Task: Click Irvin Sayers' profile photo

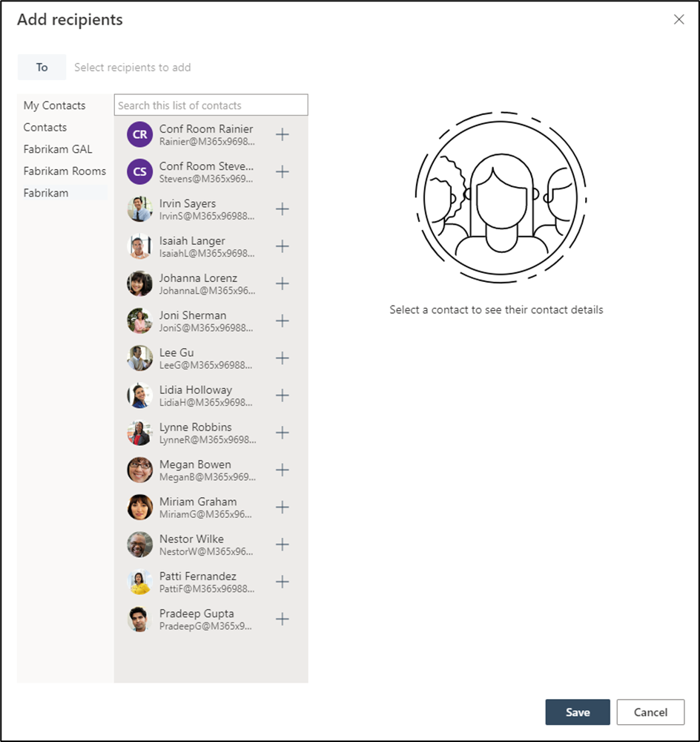Action: point(139,209)
